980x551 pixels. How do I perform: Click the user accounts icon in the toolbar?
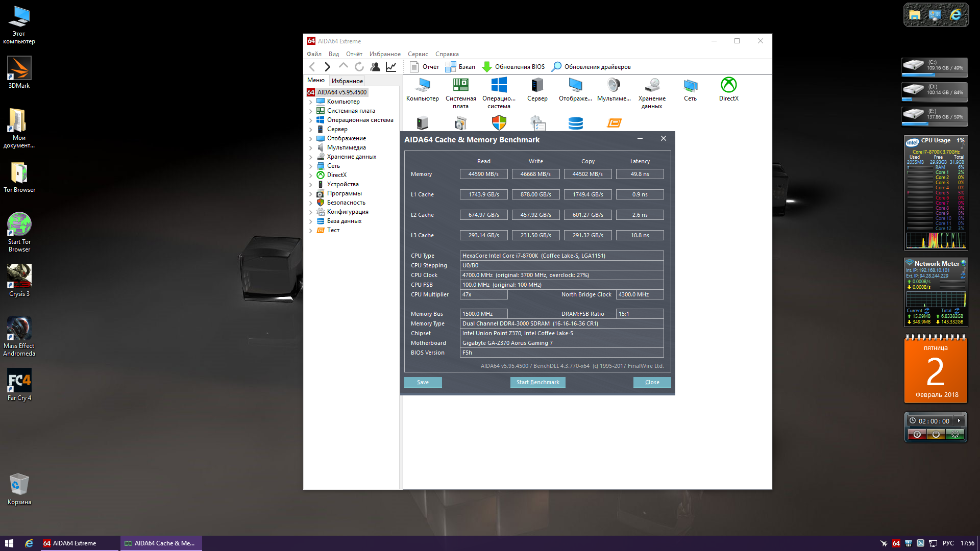point(375,67)
